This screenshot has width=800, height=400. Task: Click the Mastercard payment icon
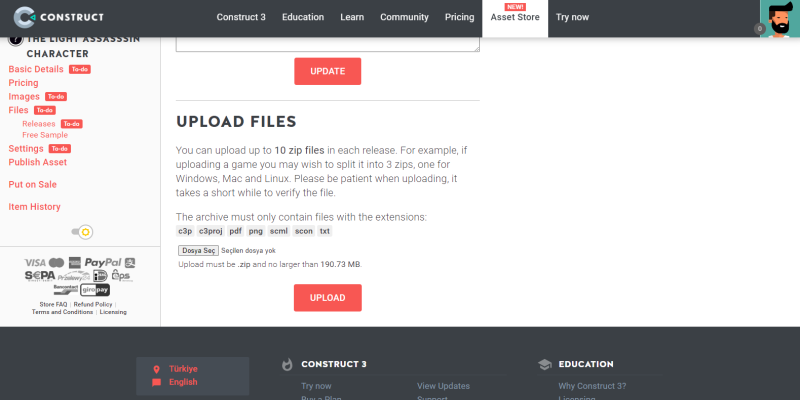coord(57,263)
